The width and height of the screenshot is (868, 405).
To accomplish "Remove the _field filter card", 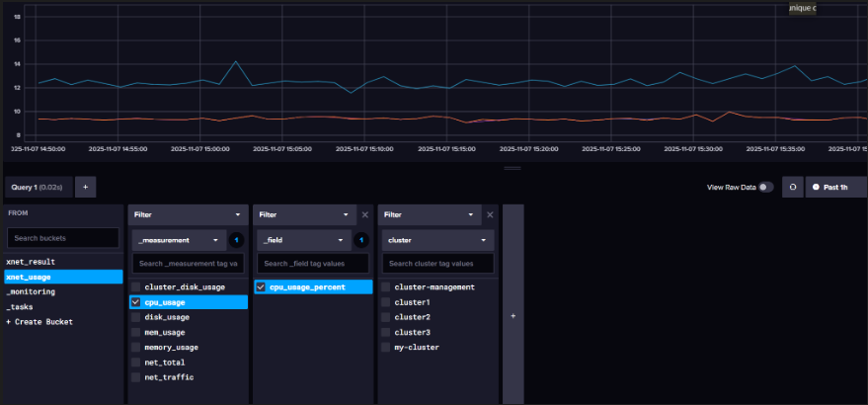I will tap(364, 215).
